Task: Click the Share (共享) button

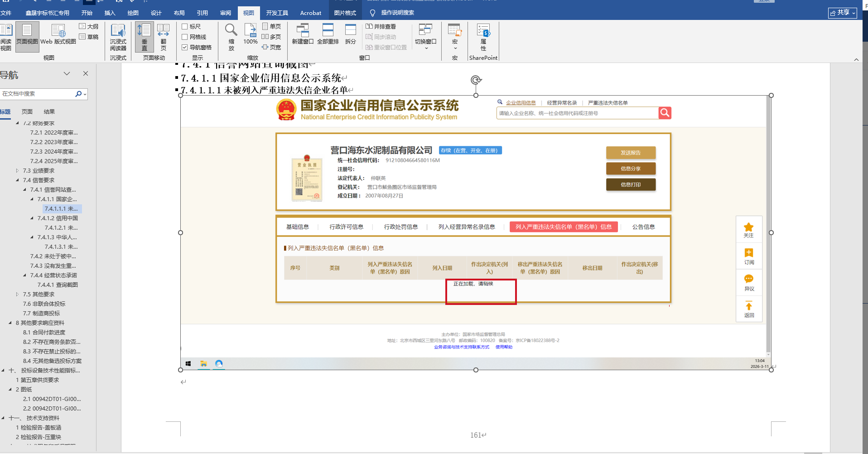Action: pyautogui.click(x=843, y=13)
